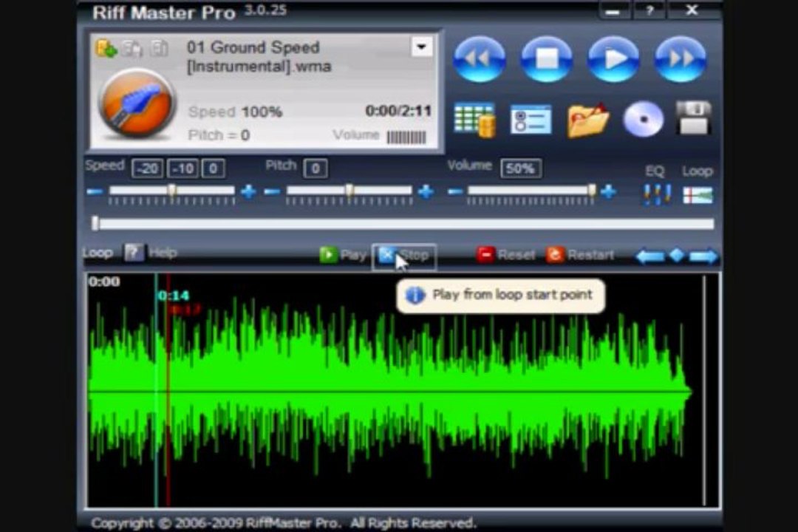Click the loop Play button

pyautogui.click(x=343, y=254)
